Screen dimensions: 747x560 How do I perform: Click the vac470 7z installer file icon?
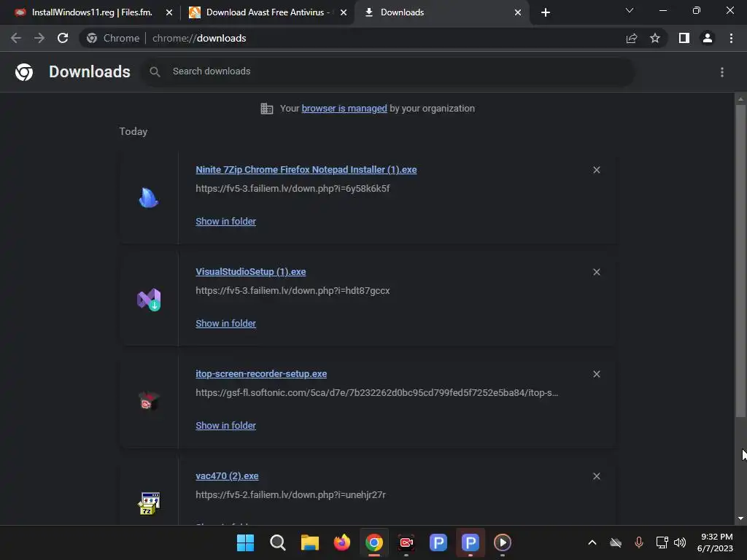[x=149, y=503]
